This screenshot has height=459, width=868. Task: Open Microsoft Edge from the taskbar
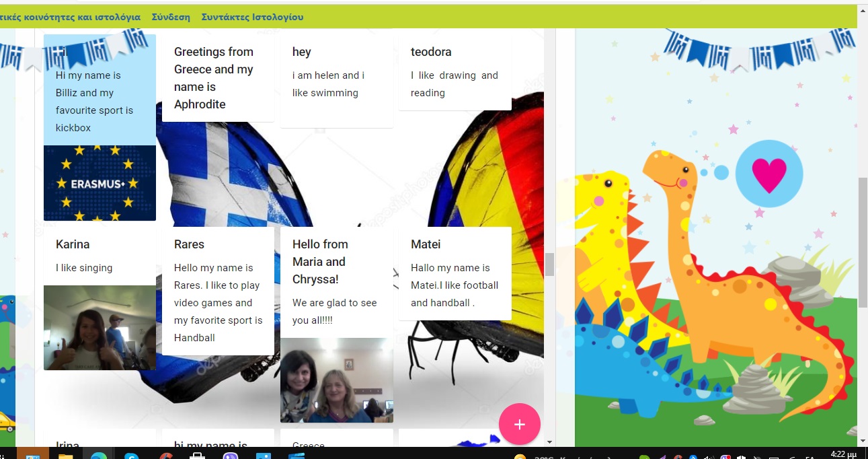click(98, 456)
